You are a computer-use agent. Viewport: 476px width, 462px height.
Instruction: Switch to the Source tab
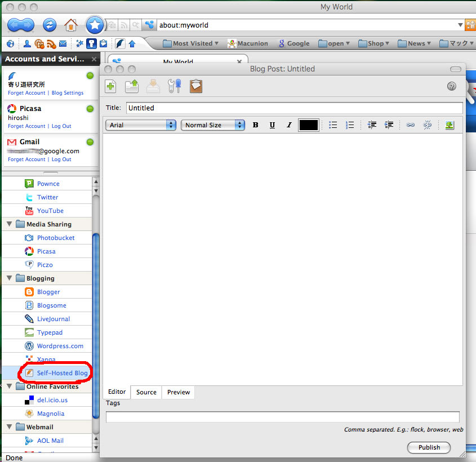146,392
